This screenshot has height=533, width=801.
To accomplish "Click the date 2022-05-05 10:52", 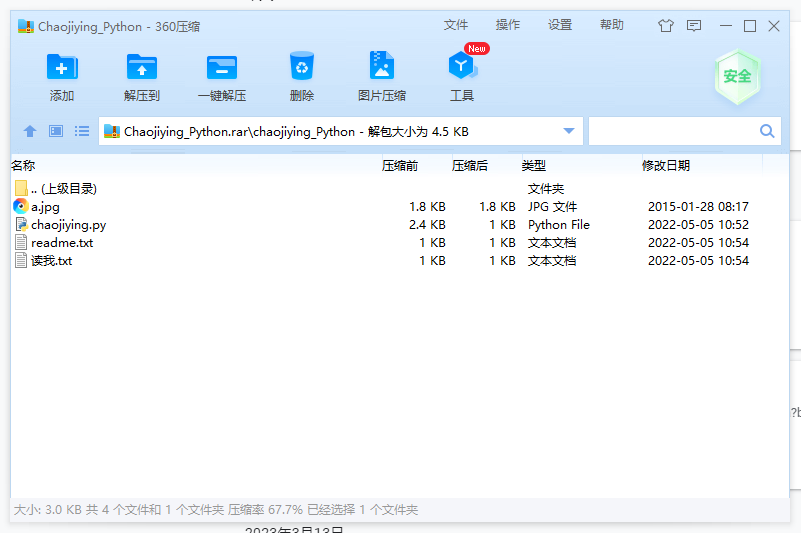I will click(698, 225).
